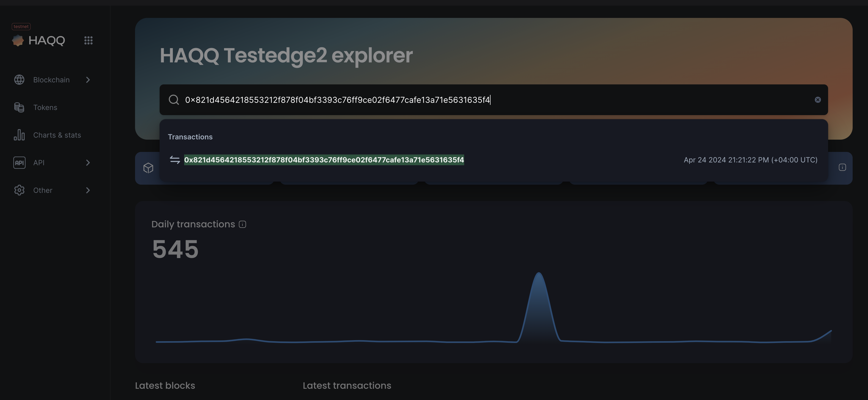Open the highlighted transaction hash result
The height and width of the screenshot is (400, 868).
point(324,160)
